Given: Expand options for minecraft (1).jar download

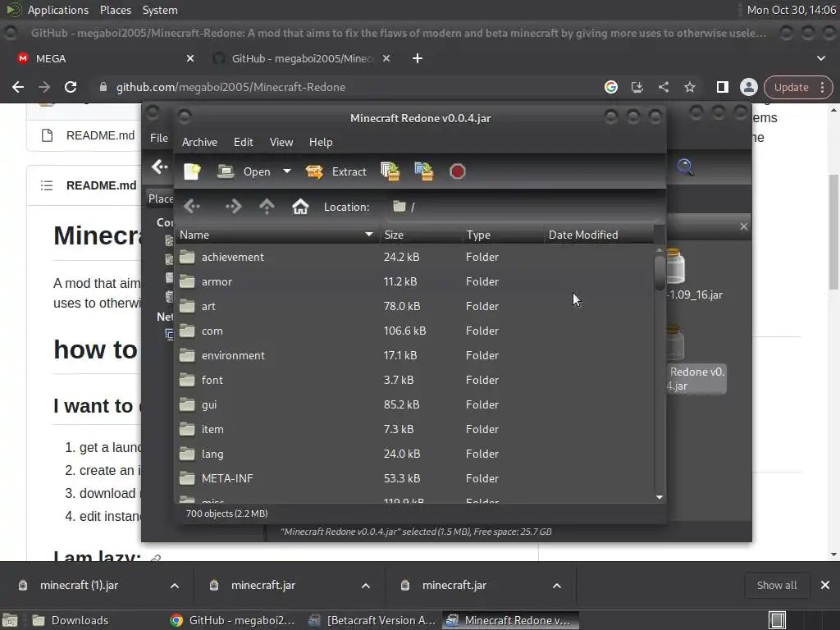Looking at the screenshot, I should point(175,586).
